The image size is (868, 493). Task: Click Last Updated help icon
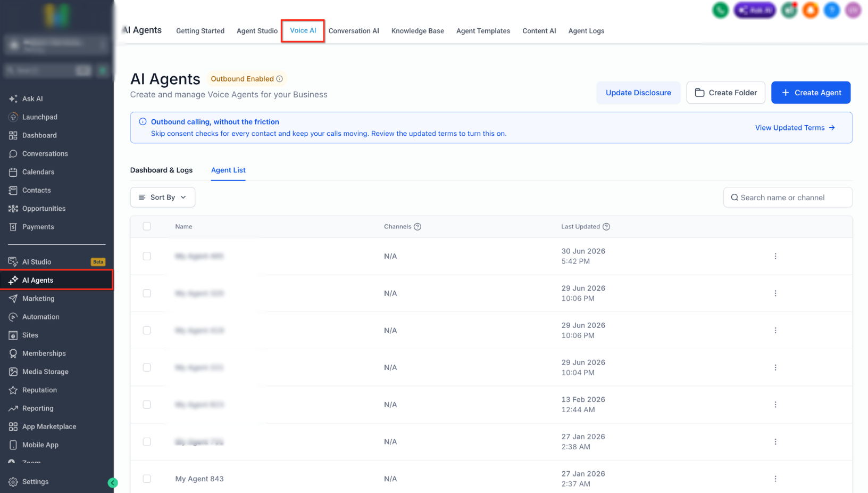click(606, 227)
